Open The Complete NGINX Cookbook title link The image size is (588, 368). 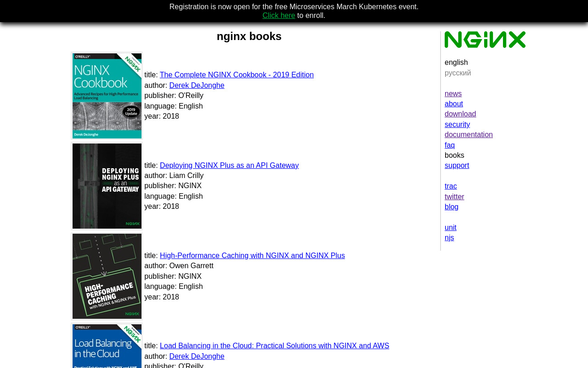click(x=237, y=75)
